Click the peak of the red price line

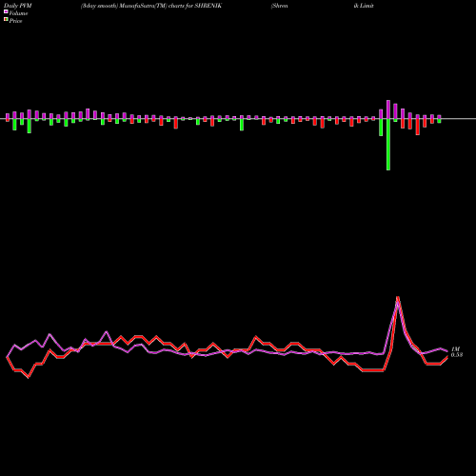pyautogui.click(x=398, y=298)
